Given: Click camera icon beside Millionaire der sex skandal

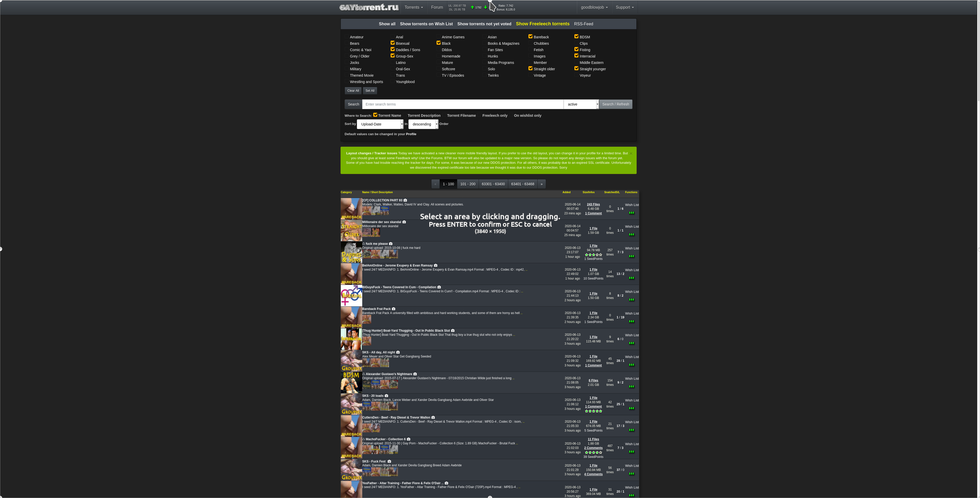Looking at the screenshot, I should (404, 222).
